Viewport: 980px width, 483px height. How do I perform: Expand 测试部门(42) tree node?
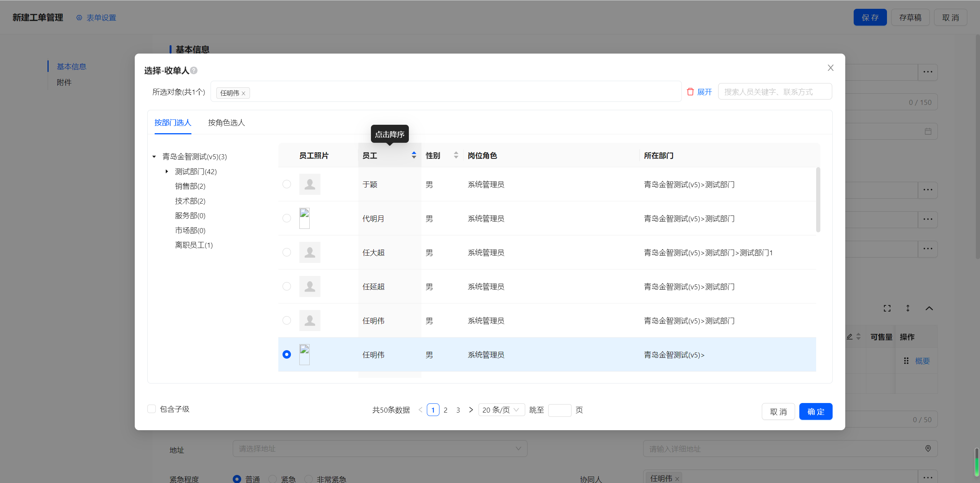(x=167, y=171)
